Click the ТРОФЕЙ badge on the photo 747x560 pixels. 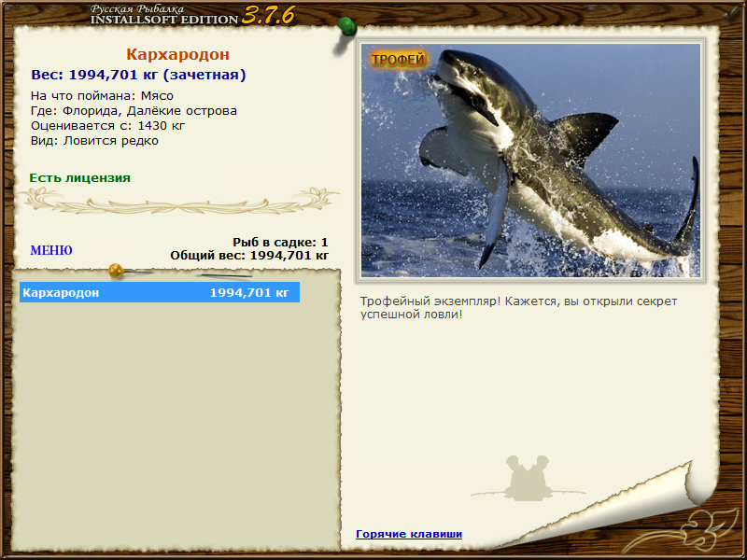pyautogui.click(x=398, y=60)
